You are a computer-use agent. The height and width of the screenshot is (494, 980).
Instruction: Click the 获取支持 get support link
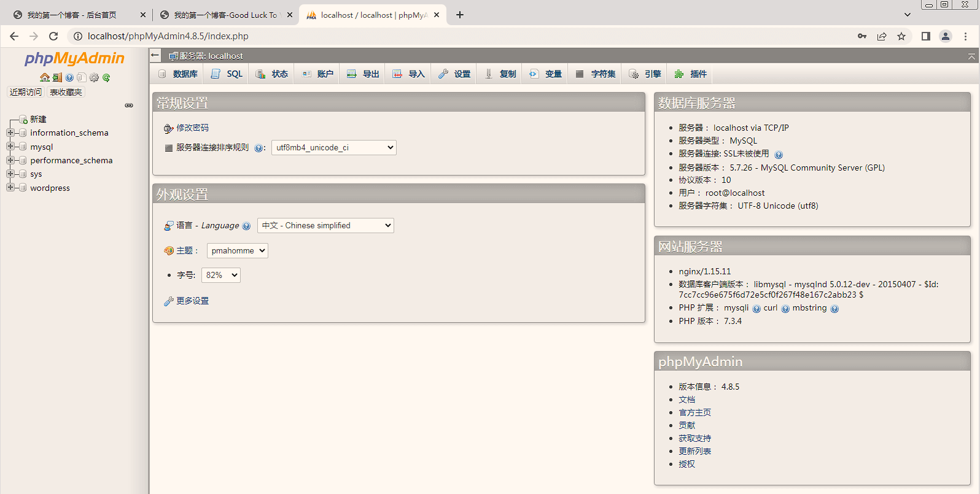694,438
